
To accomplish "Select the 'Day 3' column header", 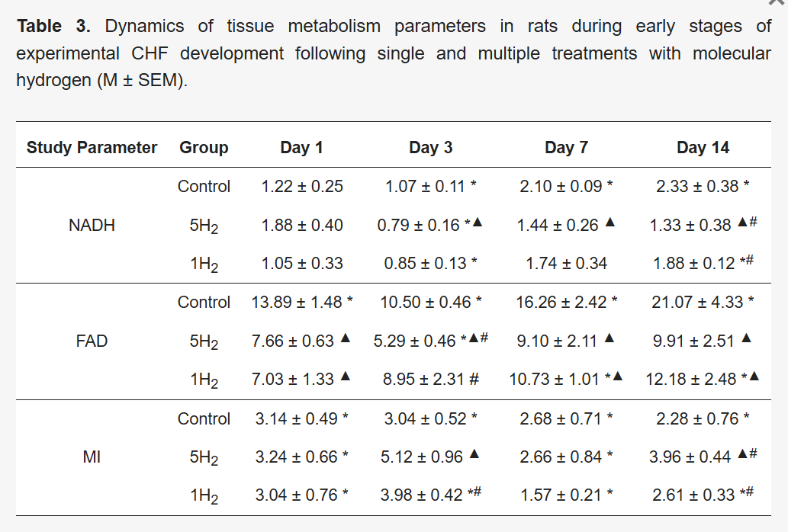I will click(430, 148).
